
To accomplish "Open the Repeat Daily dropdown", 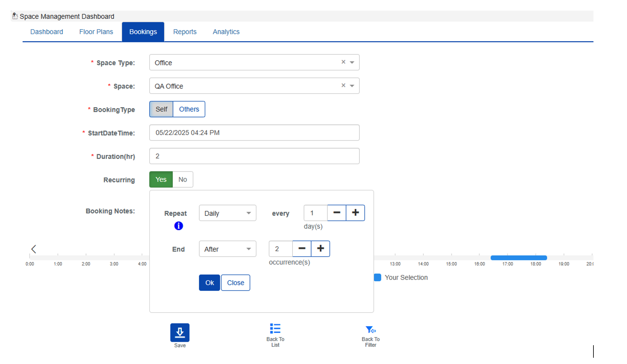I will 228,213.
